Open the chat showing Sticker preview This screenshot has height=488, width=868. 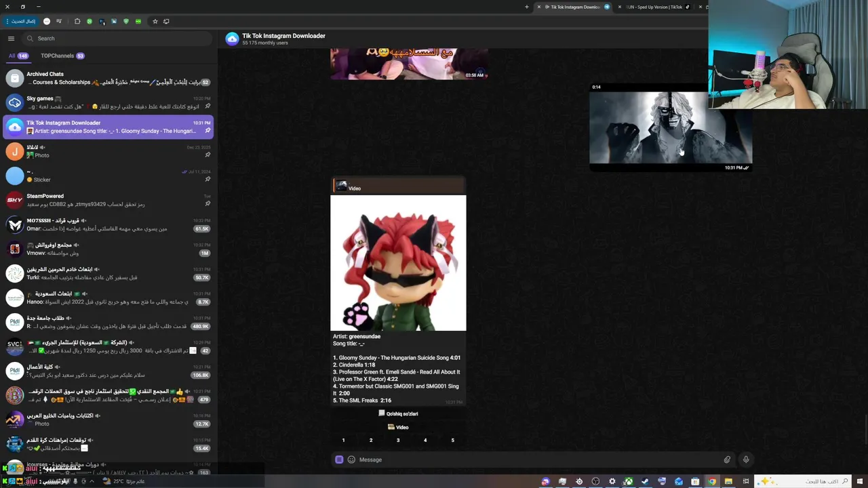[108, 176]
